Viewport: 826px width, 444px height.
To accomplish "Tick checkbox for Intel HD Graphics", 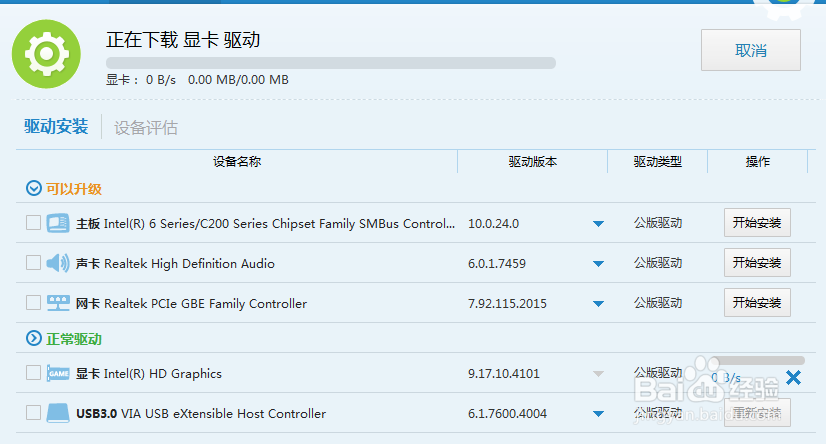I will 33,372.
